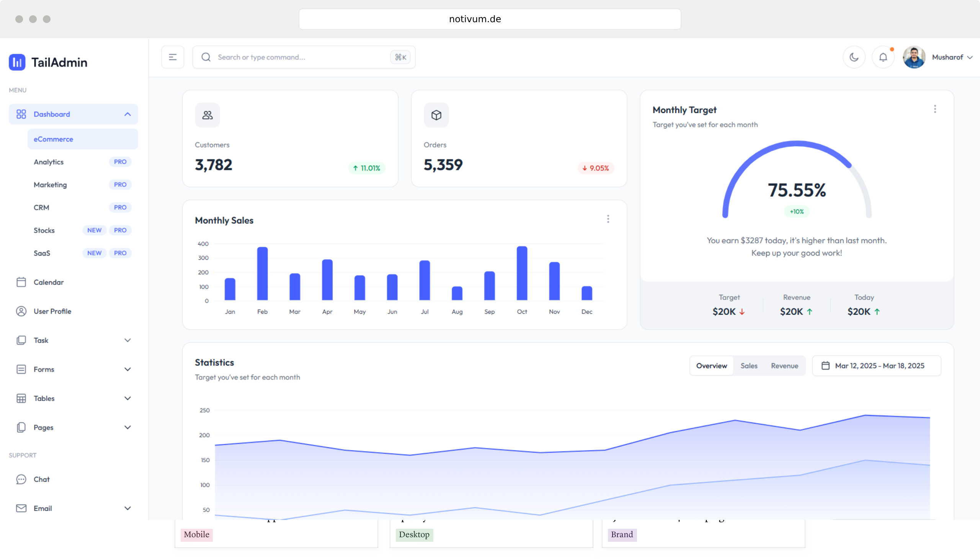Open the Mar 12 - Mar 18 date picker

coord(877,366)
